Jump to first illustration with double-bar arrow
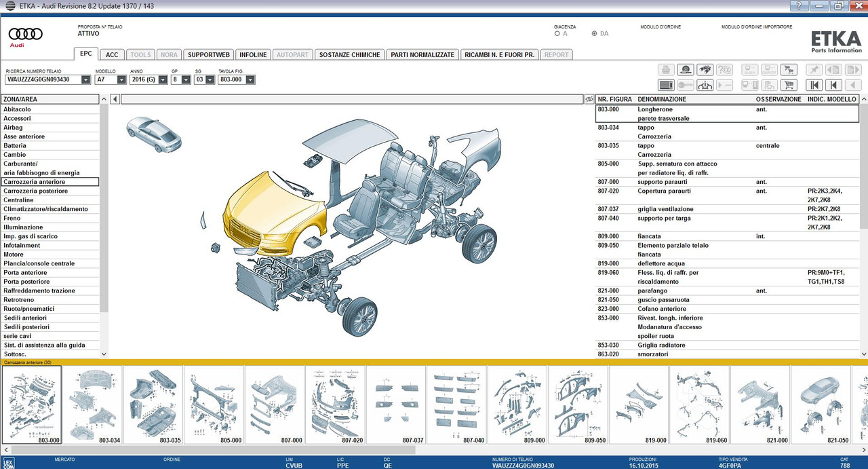Screen dimensions: 868x469 point(814,85)
